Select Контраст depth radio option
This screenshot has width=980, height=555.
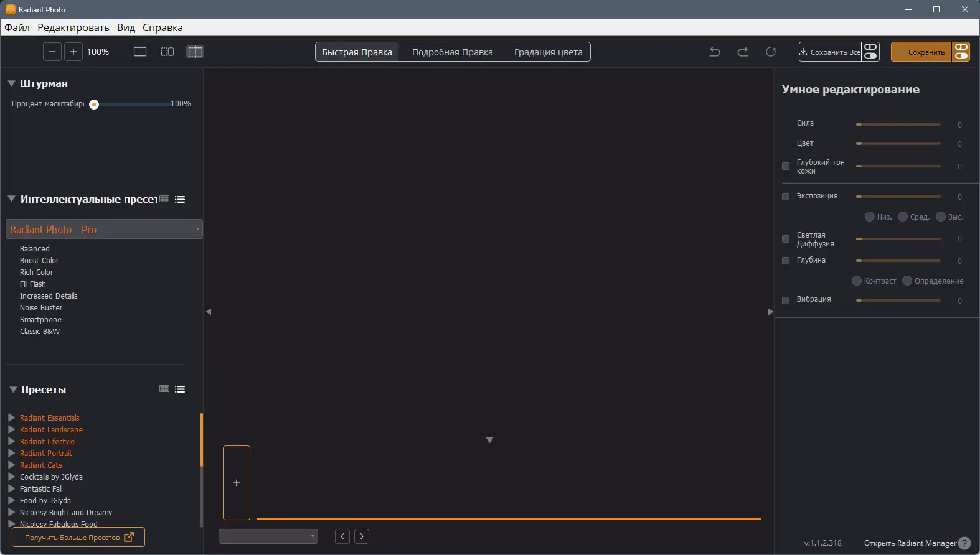(x=857, y=281)
